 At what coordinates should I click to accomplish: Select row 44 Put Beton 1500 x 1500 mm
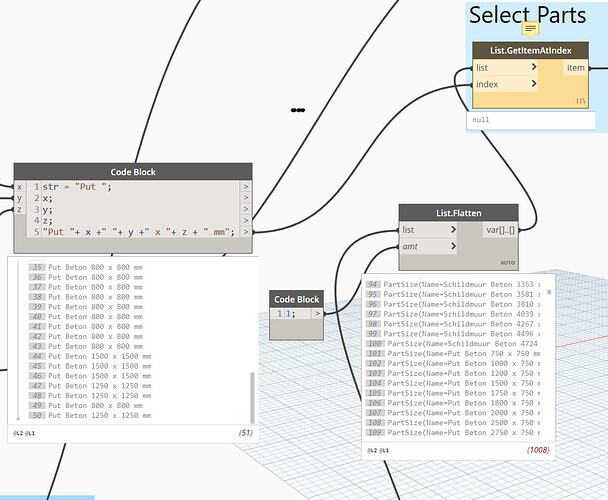(90, 356)
